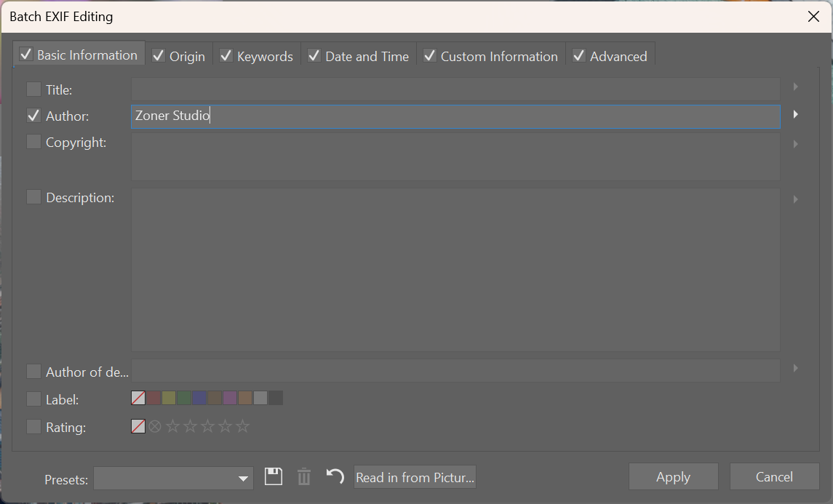This screenshot has height=504, width=833.
Task: Enable the Copyright checkbox
Action: point(33,141)
